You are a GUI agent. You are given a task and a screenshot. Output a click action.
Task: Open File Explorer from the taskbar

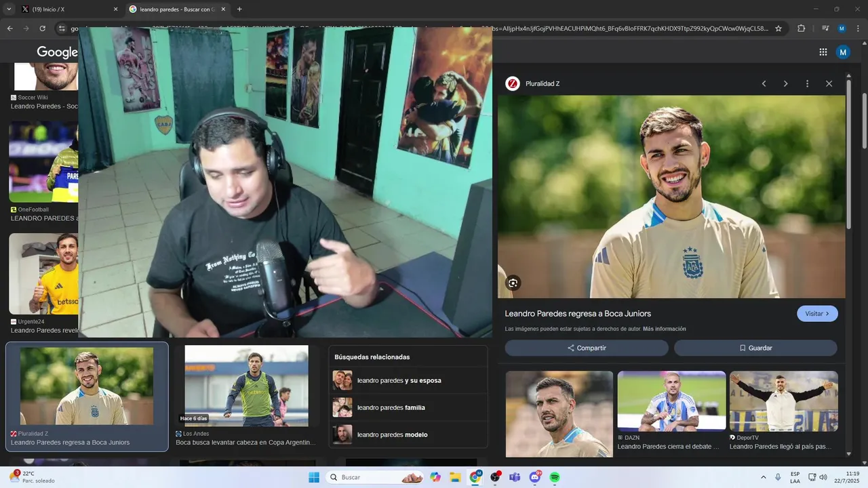pos(455,477)
